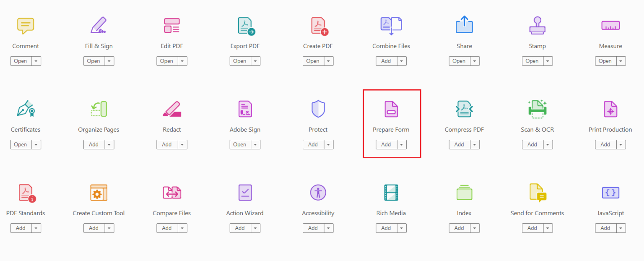Select the Export PDF icon

click(245, 25)
